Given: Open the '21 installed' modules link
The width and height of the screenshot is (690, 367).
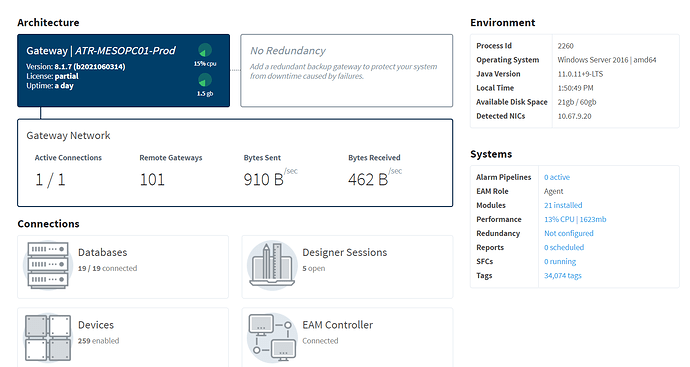Looking at the screenshot, I should tap(563, 205).
